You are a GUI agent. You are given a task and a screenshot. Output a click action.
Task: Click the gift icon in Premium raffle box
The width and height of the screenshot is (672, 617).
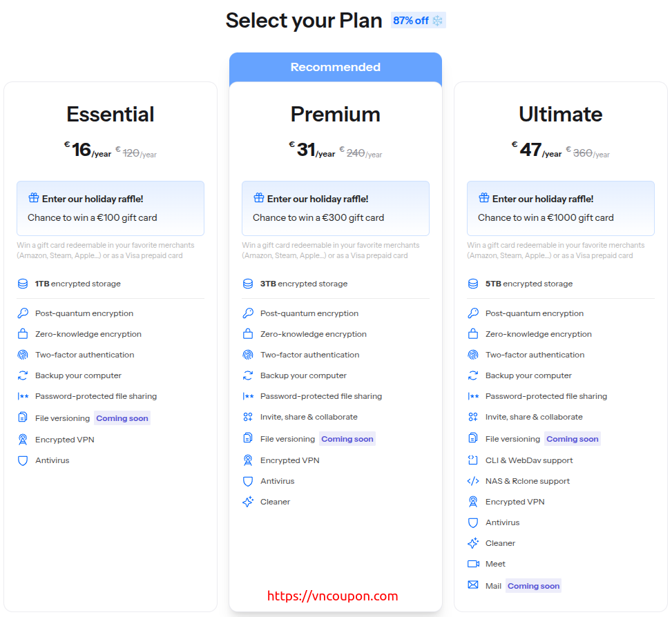(x=259, y=198)
